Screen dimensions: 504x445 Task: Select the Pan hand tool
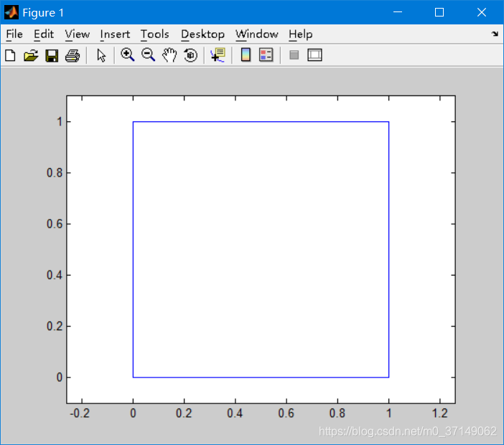pos(169,55)
